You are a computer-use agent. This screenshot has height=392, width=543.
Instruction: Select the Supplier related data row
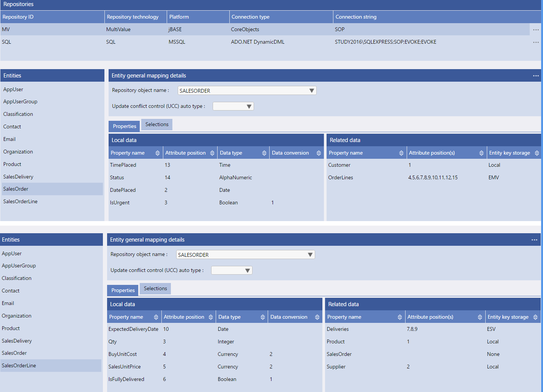433,367
